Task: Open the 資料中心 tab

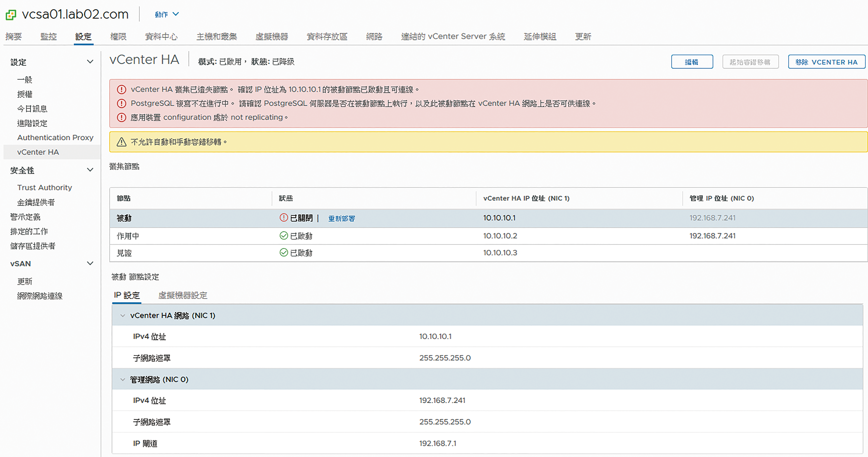Action: click(x=161, y=36)
